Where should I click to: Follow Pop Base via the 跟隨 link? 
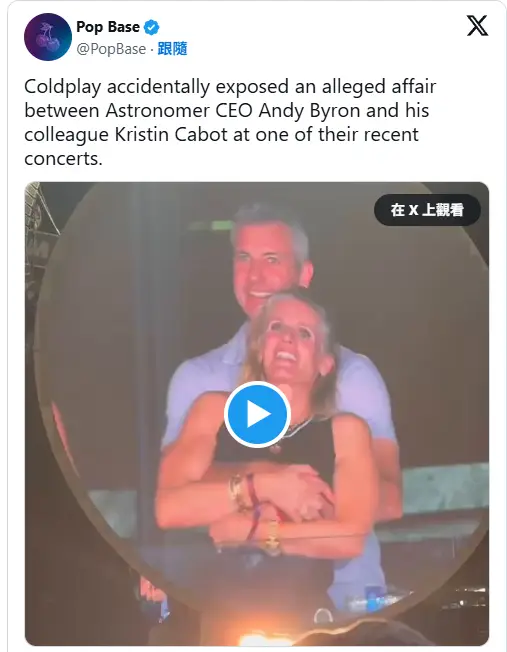coord(172,49)
